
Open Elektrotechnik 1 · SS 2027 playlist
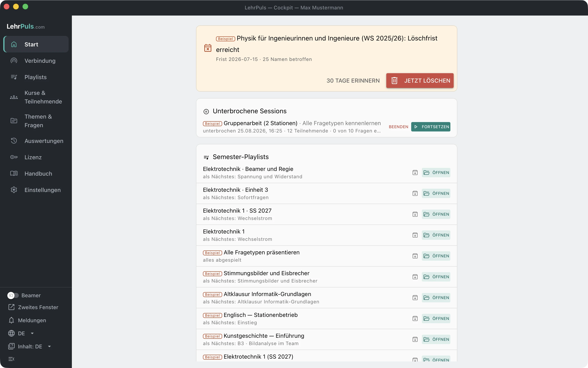click(x=436, y=214)
